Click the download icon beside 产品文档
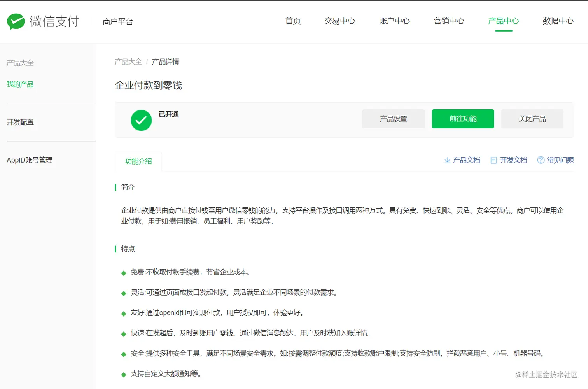The width and height of the screenshot is (588, 389). click(447, 160)
